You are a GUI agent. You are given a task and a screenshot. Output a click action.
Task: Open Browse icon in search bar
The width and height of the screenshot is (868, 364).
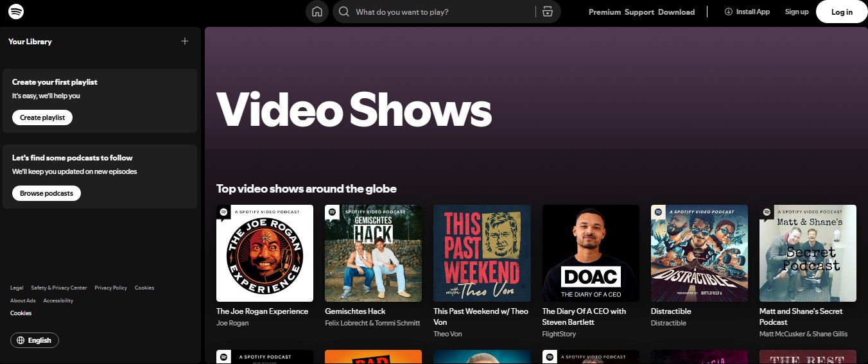[547, 12]
